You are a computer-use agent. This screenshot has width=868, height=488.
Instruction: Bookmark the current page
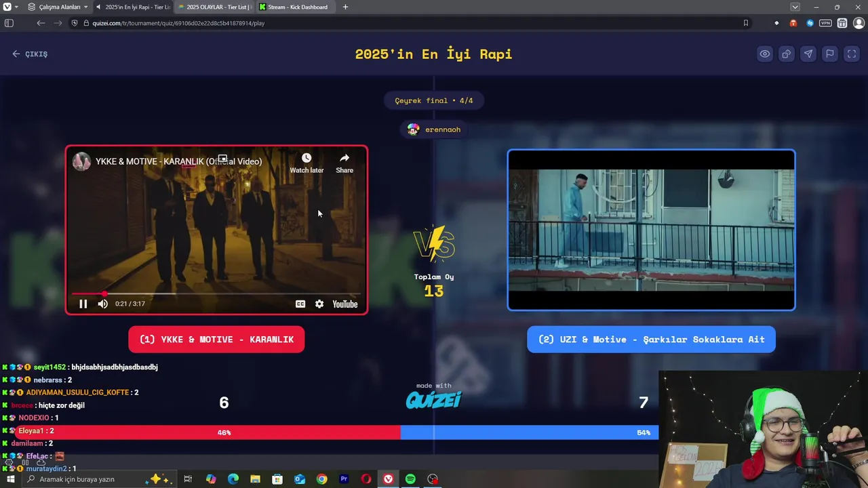point(745,23)
